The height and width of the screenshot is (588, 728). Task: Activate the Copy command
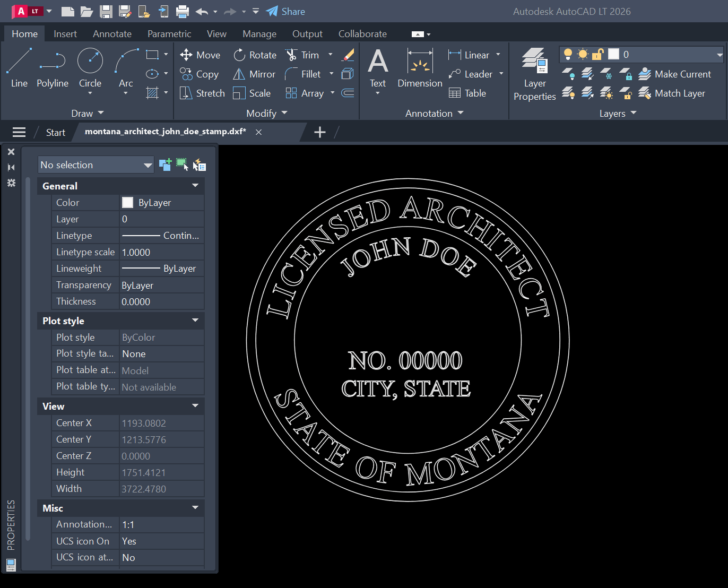point(199,74)
